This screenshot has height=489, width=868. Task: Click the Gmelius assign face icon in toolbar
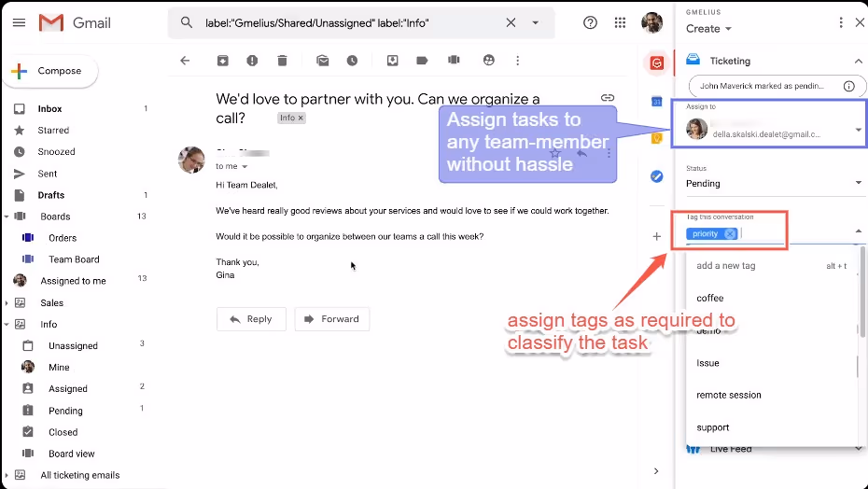pyautogui.click(x=489, y=60)
